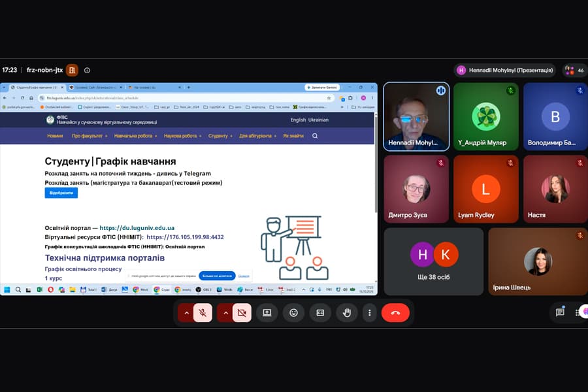Open the emoji reactions panel
Viewport: 588px width, 392px height.
pos(293,312)
